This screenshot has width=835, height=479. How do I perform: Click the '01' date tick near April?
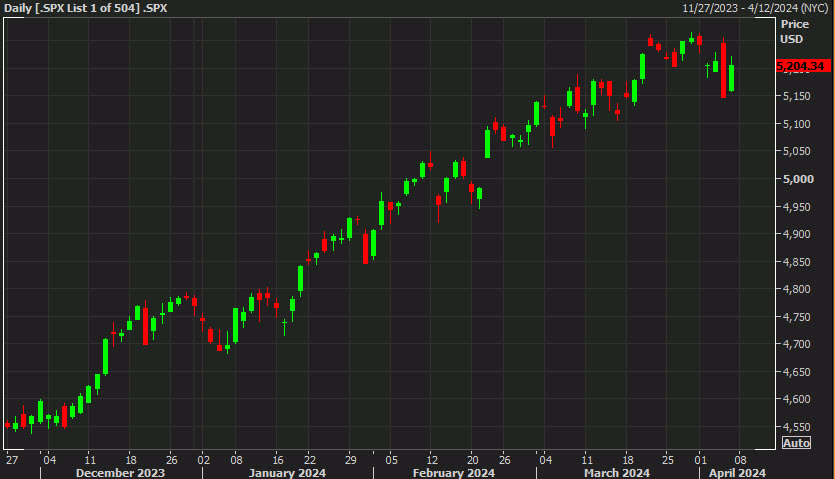(701, 460)
